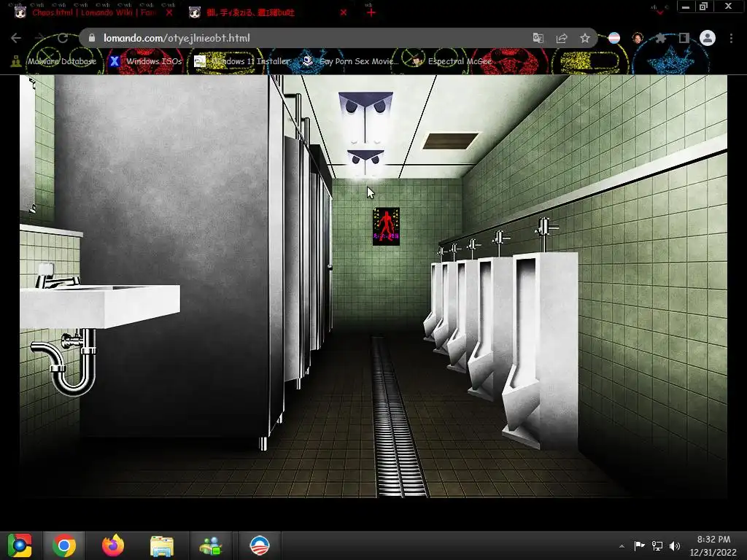Open the Start menu Chrome-styled orb

20,545
